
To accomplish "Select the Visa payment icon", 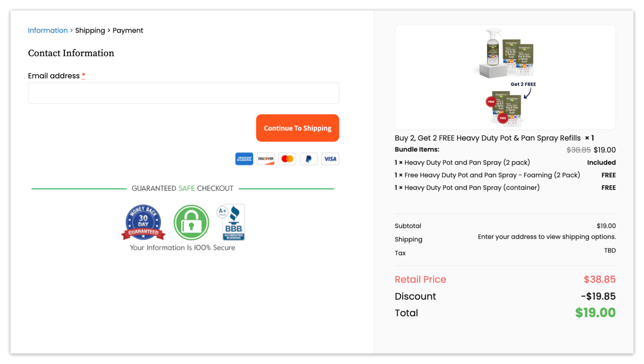I will (x=330, y=159).
